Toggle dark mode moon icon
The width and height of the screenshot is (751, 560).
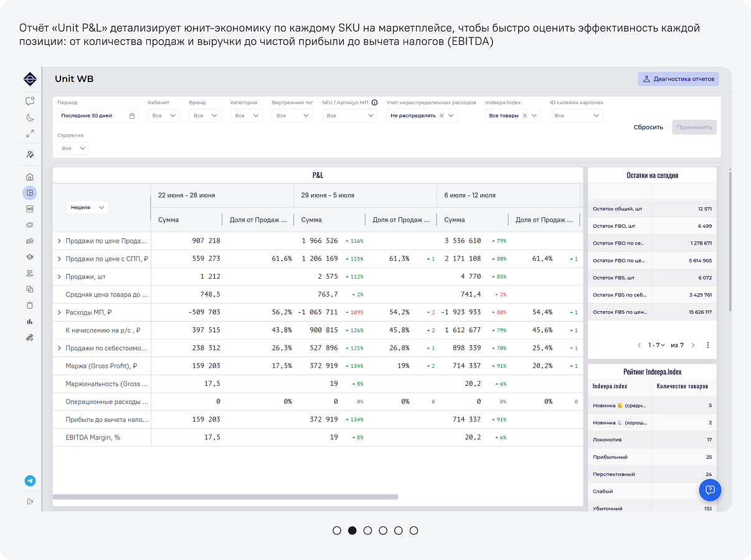coord(30,117)
